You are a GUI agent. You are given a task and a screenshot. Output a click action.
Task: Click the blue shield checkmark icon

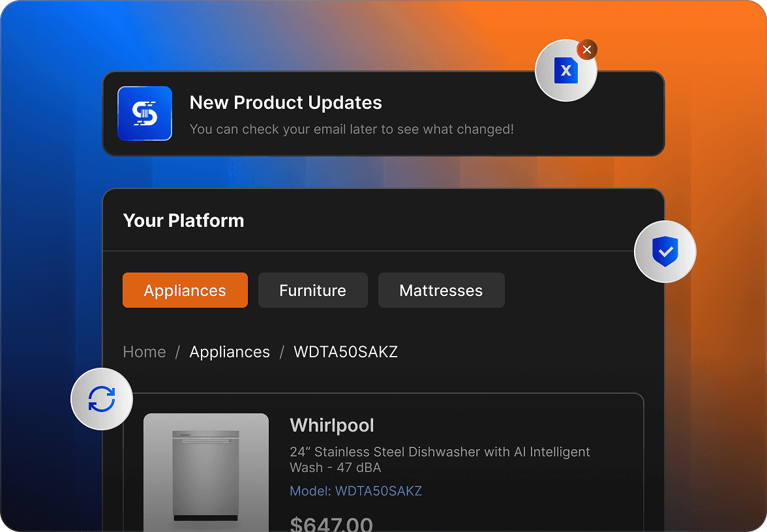665,252
